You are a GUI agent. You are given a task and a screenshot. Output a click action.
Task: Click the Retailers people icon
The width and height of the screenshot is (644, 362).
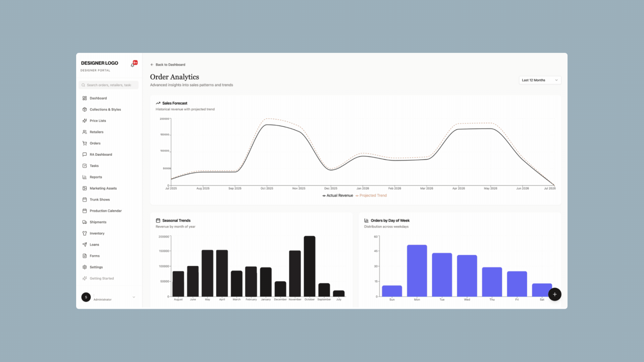point(85,132)
